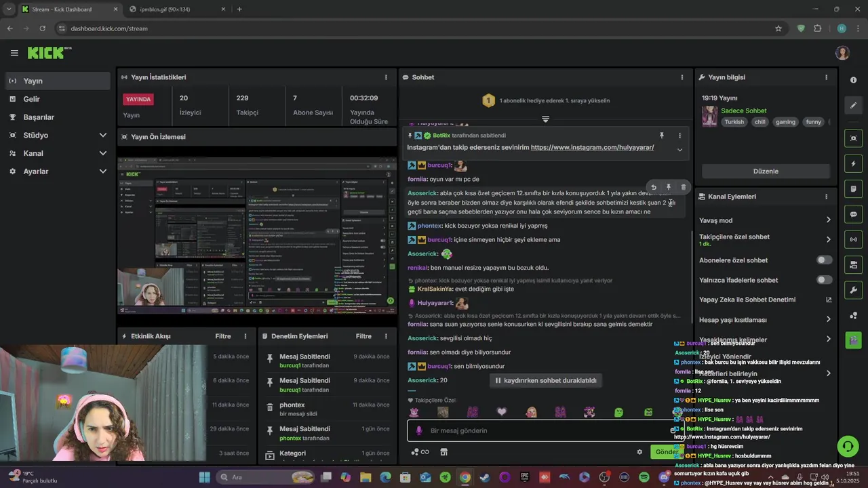This screenshot has width=868, height=488.
Task: Bookmark this page with the star icon
Action: (x=778, y=28)
